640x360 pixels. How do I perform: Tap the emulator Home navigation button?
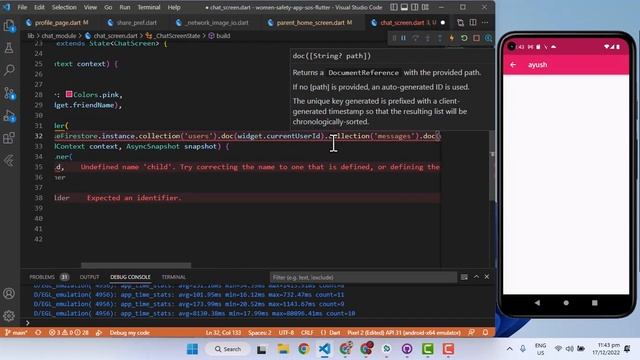(566, 303)
